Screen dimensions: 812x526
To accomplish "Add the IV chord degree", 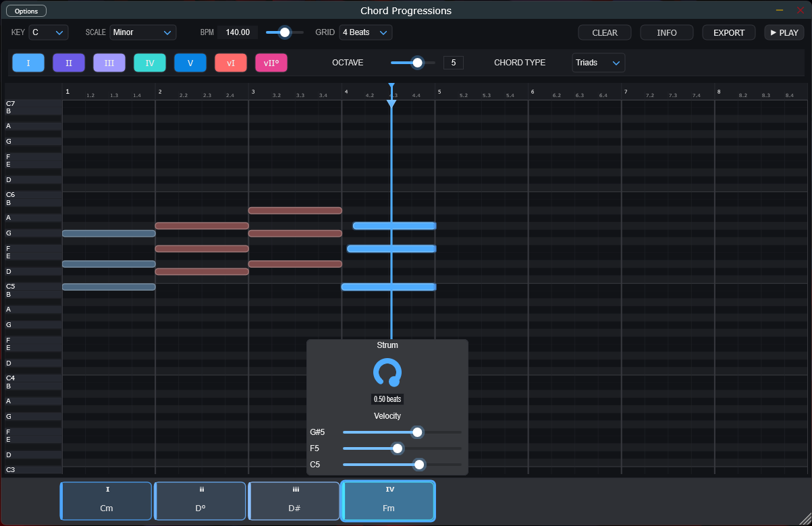I will click(x=150, y=63).
